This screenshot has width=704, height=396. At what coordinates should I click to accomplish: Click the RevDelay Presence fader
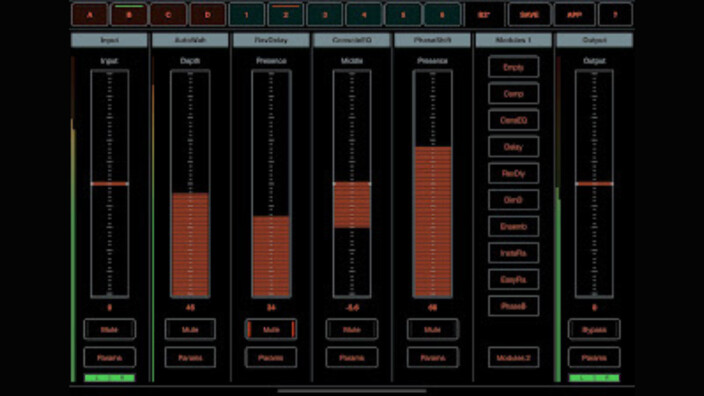[x=271, y=184]
